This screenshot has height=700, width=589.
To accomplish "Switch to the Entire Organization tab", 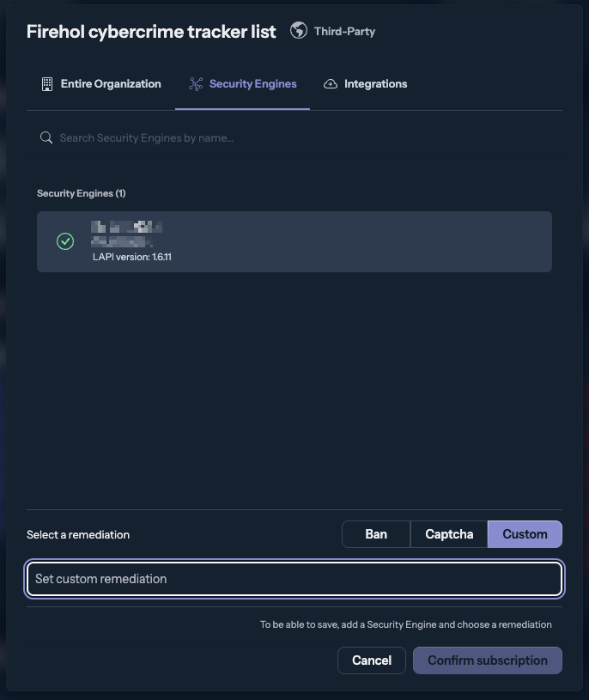I will click(110, 84).
